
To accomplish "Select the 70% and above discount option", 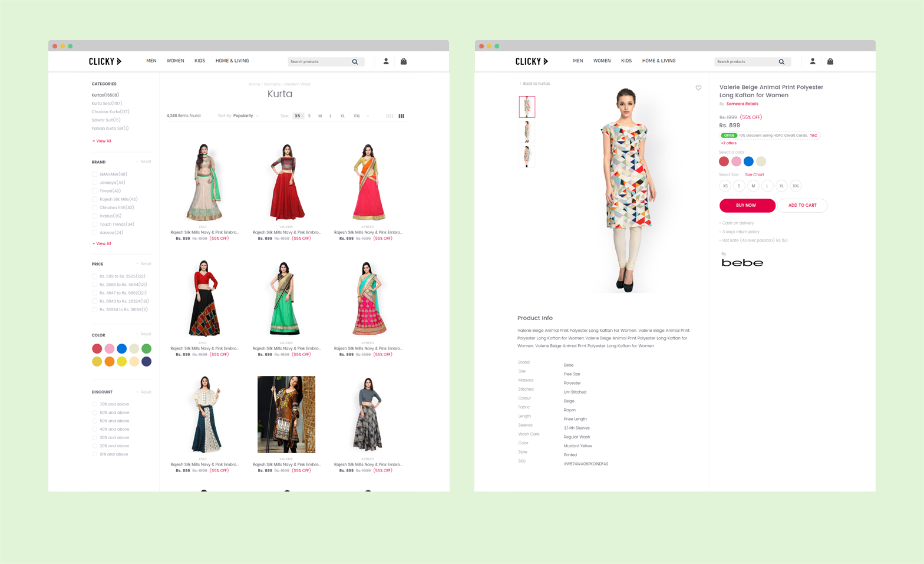I will click(95, 404).
